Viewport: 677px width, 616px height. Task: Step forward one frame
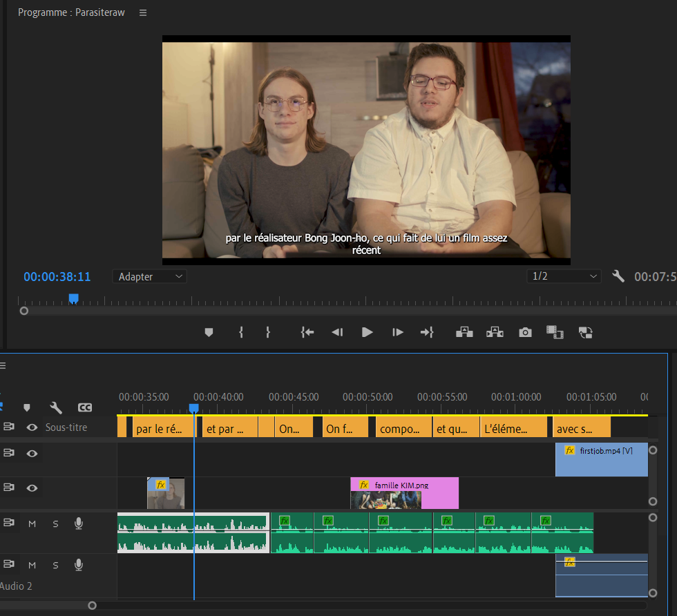398,332
